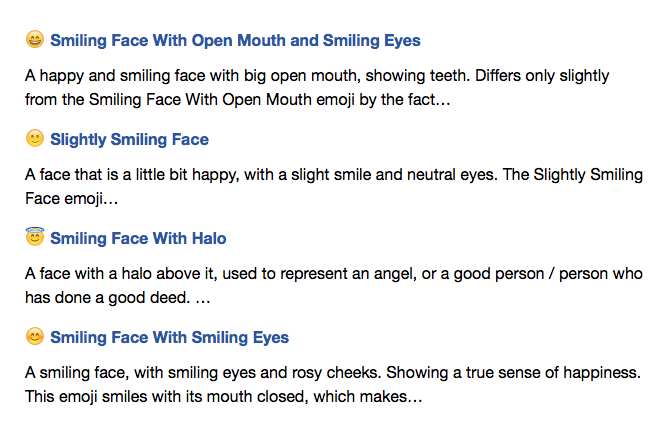Viewport: 659px width, 422px height.
Task: Select the description 'A face with a halo above it'
Action: tap(334, 285)
